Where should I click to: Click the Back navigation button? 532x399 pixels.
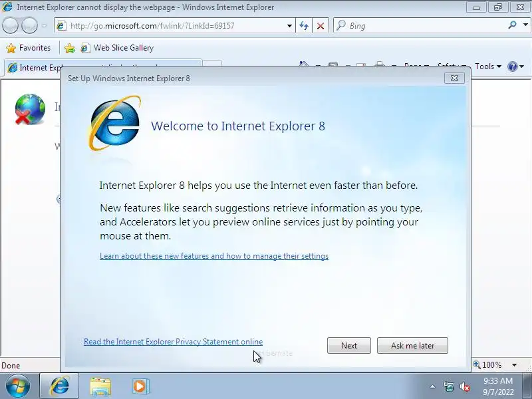[x=10, y=25]
